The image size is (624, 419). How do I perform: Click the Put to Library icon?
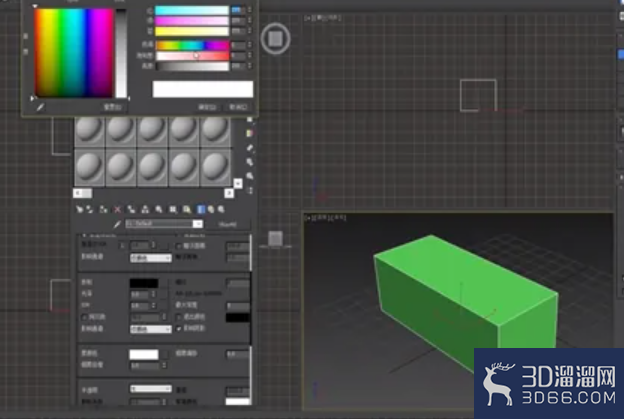(159, 209)
